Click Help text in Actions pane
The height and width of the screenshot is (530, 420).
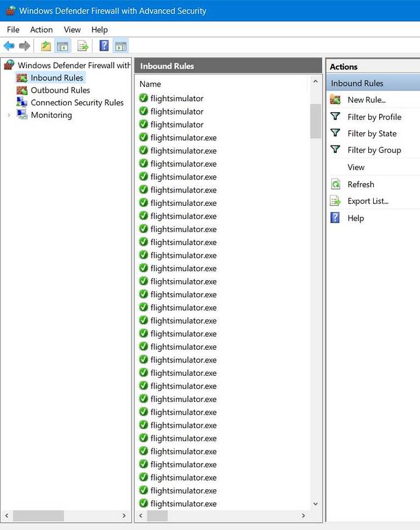pyautogui.click(x=356, y=218)
